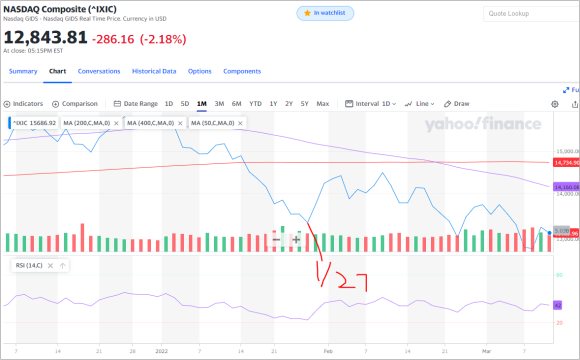Viewport: 580px width, 360px height.
Task: Open the Options tab
Action: pos(199,71)
